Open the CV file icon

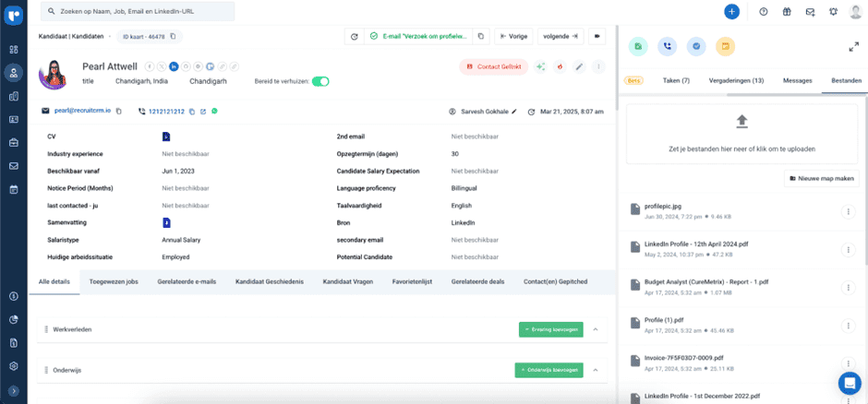(166, 137)
